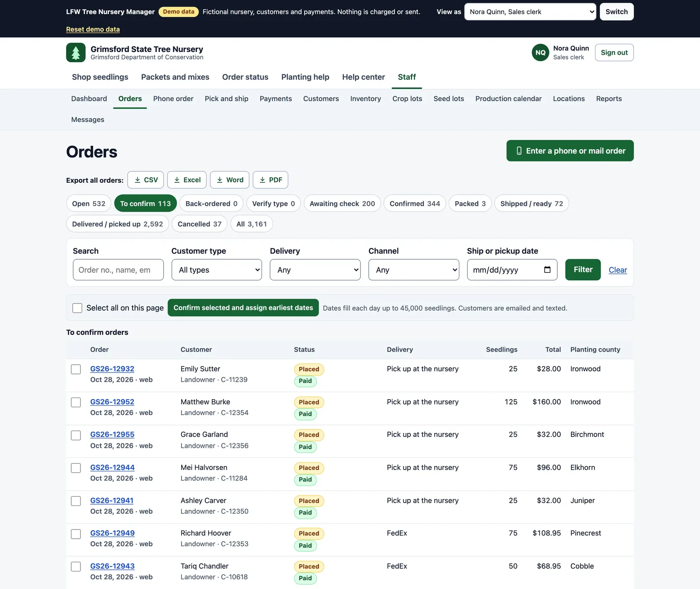Open the calendar picker in the date field

[547, 269]
